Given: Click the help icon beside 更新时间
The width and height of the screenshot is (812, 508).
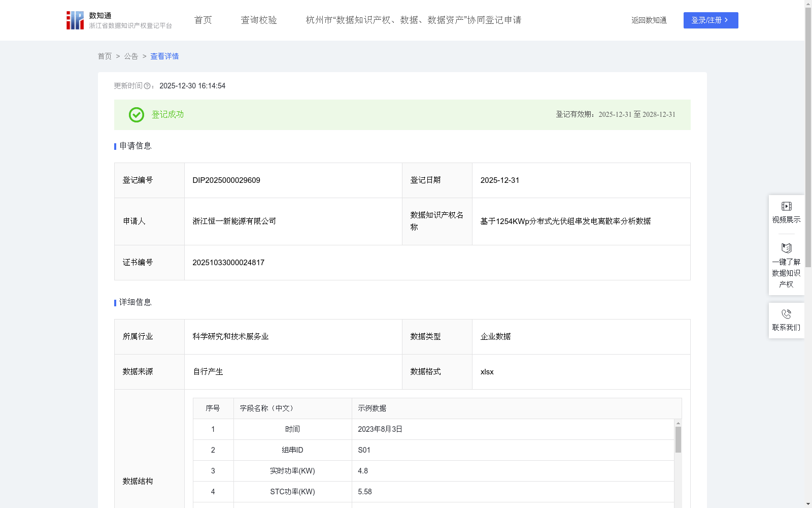Looking at the screenshot, I should 147,86.
